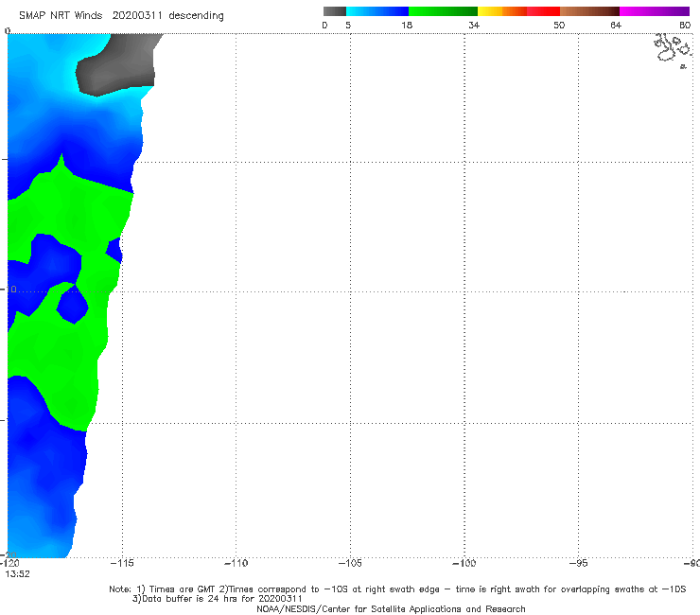Click the Galapagos islands outline on the map

pos(673,50)
